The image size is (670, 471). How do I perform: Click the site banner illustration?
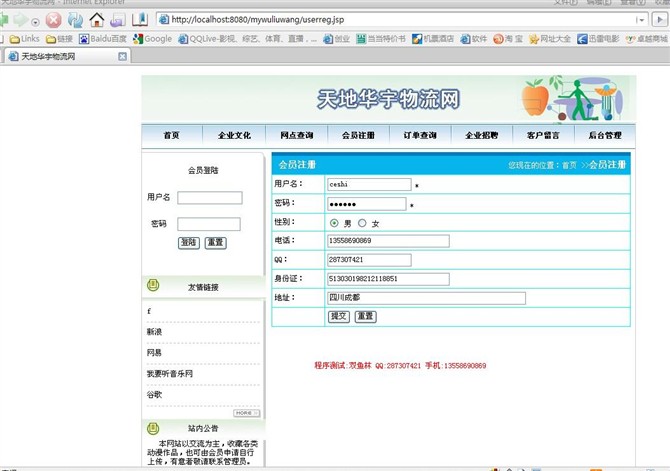tap(572, 99)
